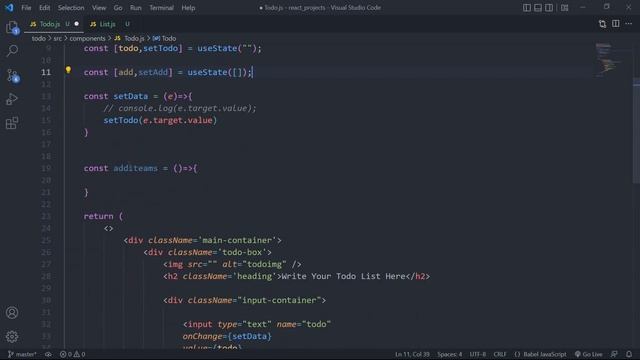
Task: Open the Help menu
Action: point(188,8)
